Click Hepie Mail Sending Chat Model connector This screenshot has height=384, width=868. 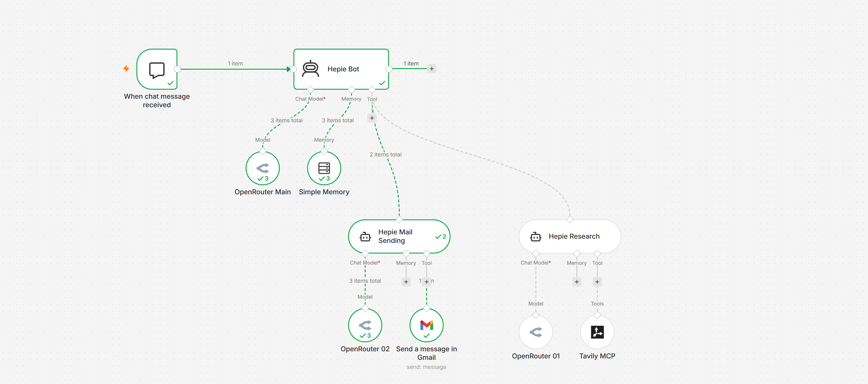[365, 253]
